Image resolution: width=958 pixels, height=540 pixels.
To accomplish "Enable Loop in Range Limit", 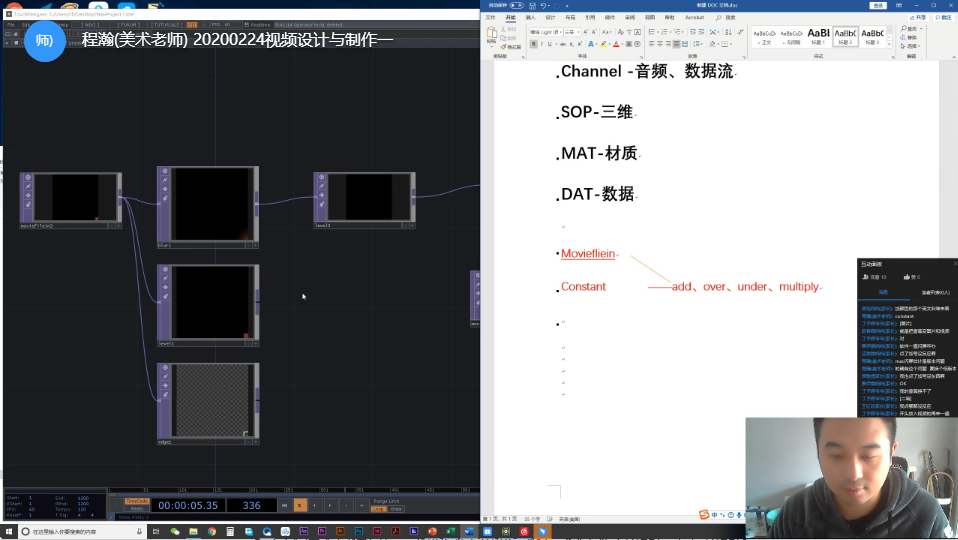I will pyautogui.click(x=379, y=509).
